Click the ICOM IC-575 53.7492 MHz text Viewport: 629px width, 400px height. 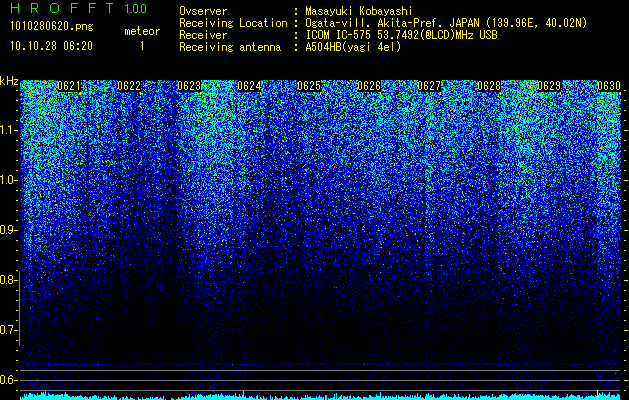click(401, 35)
